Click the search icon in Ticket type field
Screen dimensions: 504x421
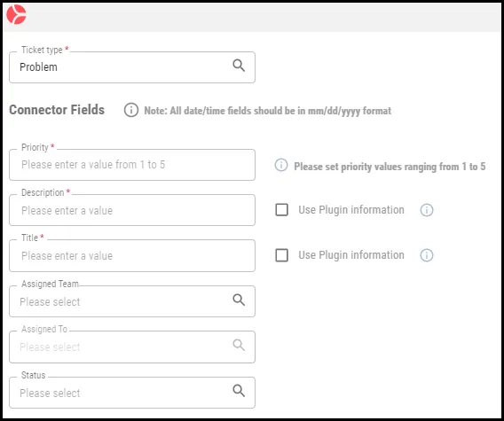pos(239,66)
